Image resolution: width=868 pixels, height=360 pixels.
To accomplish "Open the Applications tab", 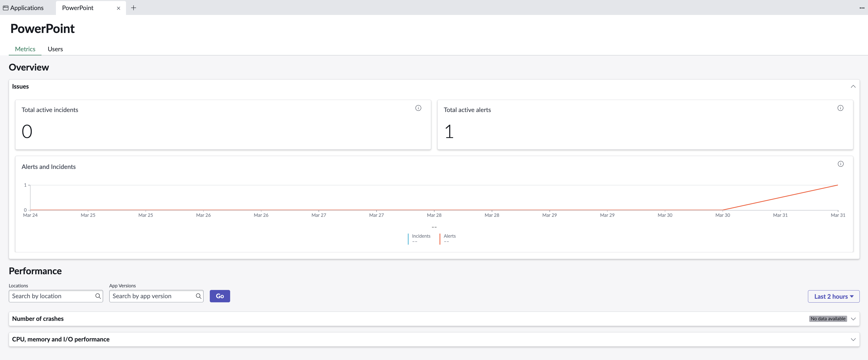I will click(27, 8).
